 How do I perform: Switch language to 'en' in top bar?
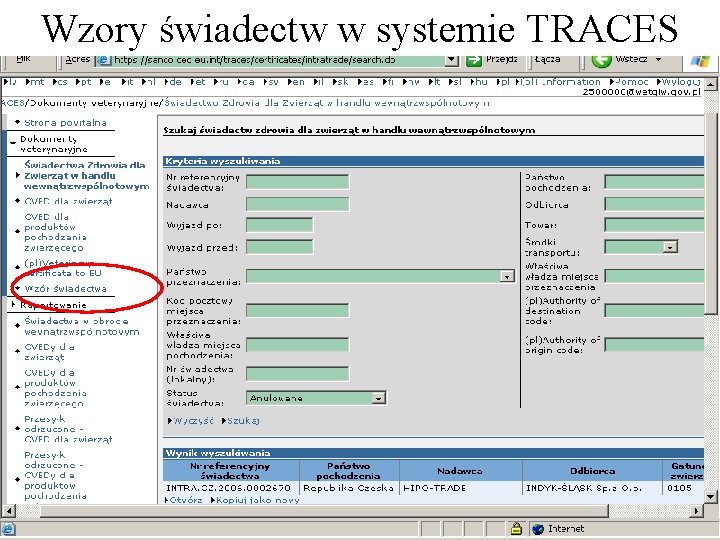pos(297,82)
